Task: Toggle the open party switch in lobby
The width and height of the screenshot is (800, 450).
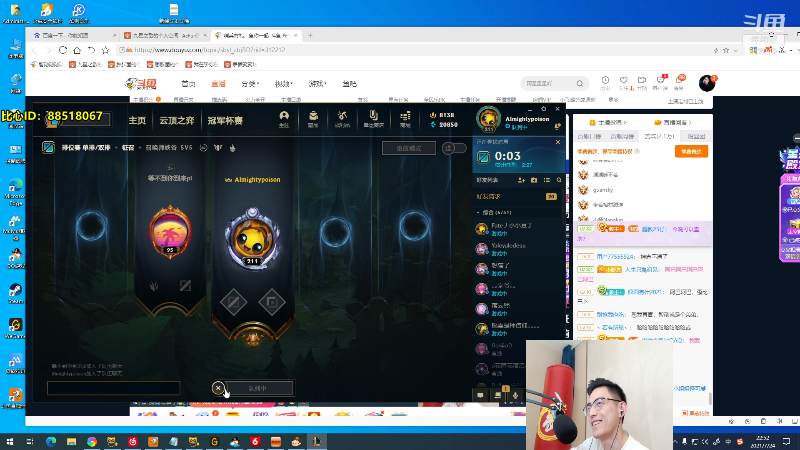Action: click(x=454, y=148)
